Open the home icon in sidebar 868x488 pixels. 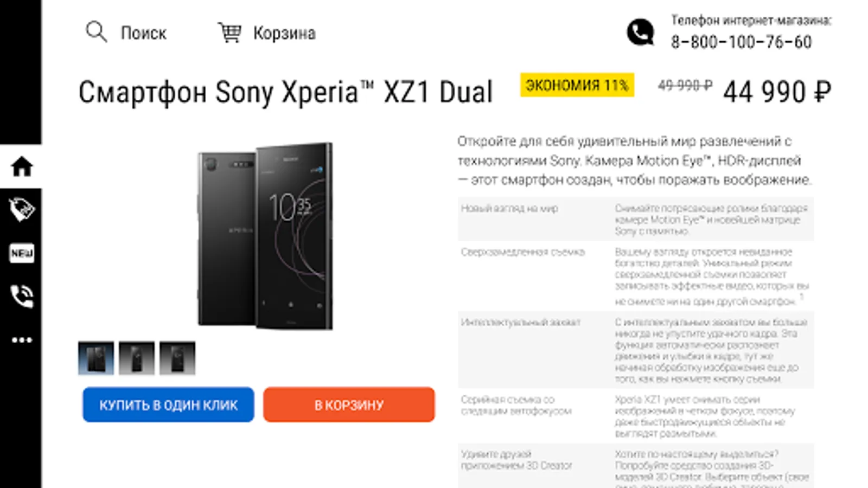21,166
